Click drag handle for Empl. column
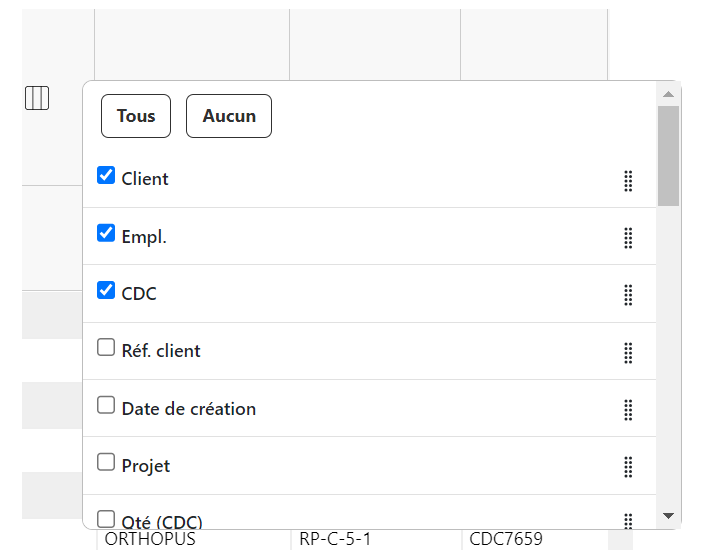 pos(628,237)
